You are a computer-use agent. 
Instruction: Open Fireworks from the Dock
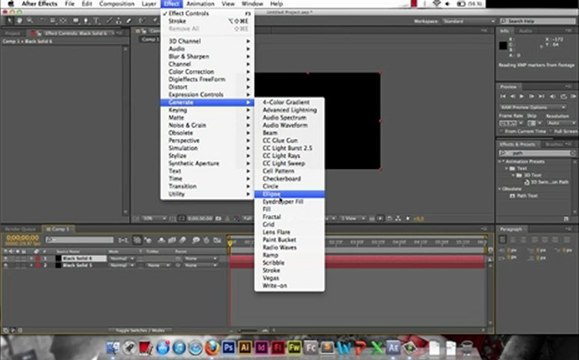point(294,347)
